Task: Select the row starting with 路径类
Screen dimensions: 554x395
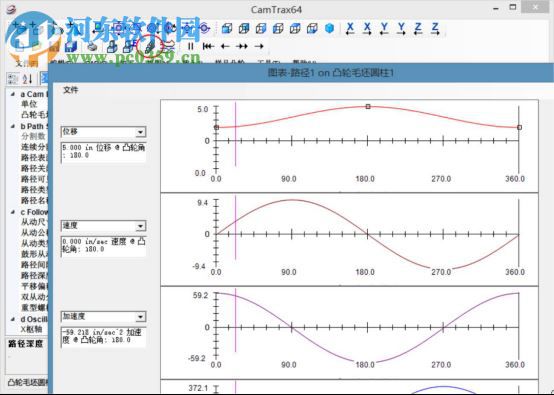Action: 34,190
